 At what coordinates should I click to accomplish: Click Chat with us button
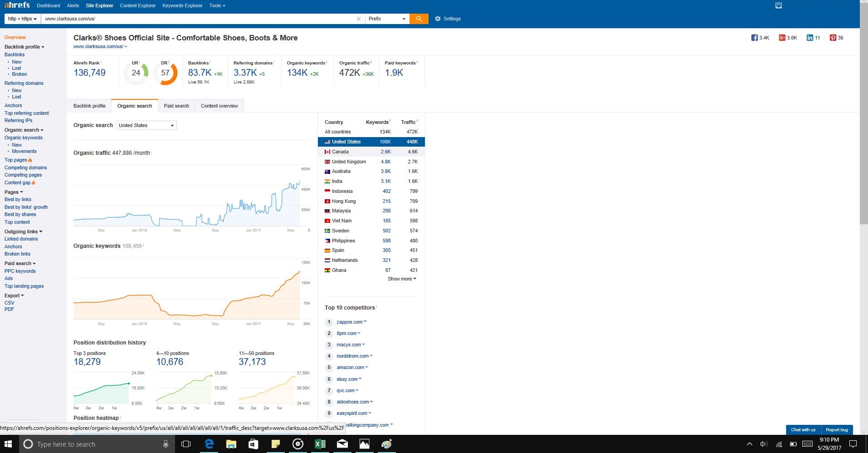point(803,430)
